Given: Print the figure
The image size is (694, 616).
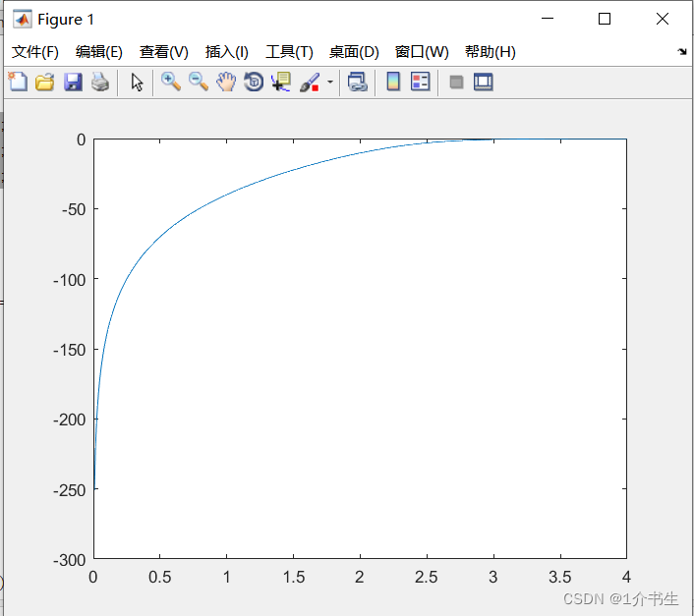Looking at the screenshot, I should point(100,82).
